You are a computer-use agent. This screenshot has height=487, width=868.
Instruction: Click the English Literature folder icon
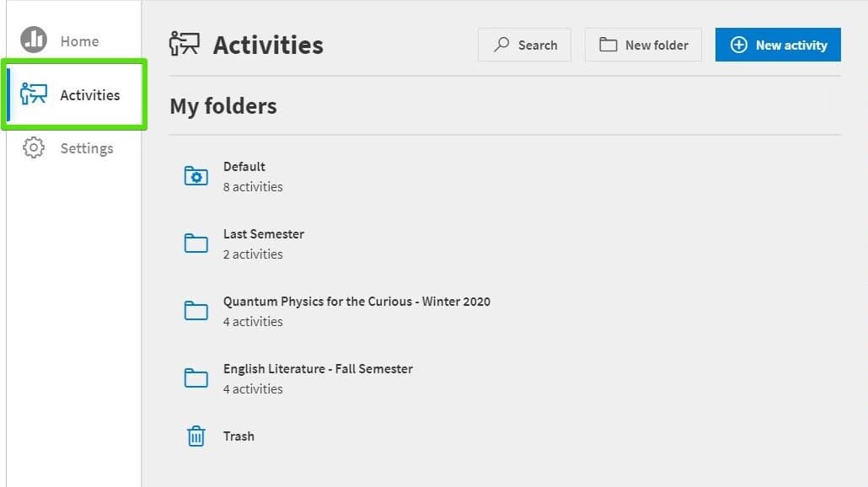196,378
